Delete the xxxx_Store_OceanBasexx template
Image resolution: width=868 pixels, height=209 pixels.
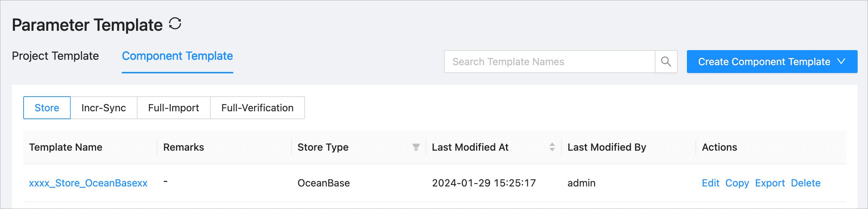[x=805, y=183]
